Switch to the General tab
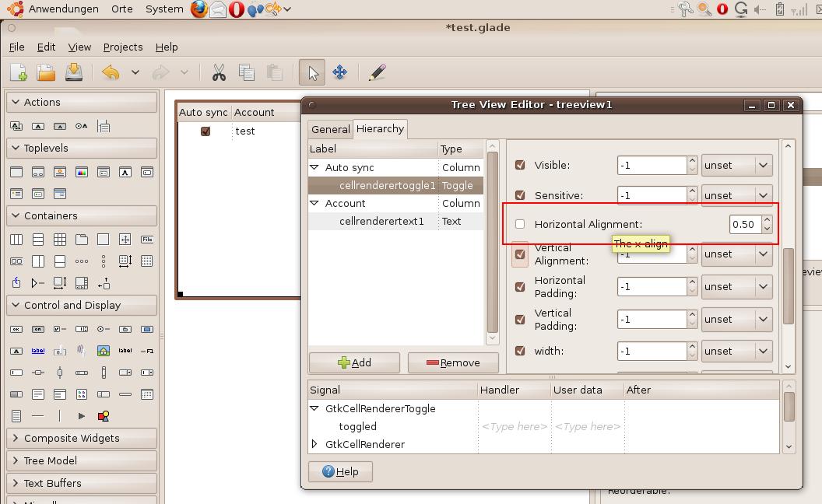 point(330,129)
